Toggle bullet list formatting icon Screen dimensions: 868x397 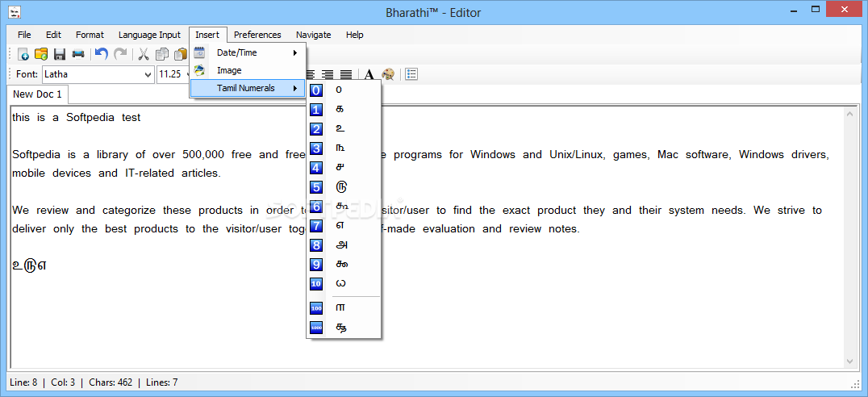411,74
